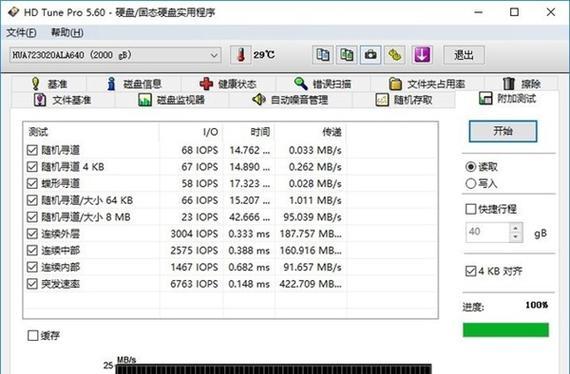This screenshot has height=374, width=570.
Task: Open the 文件(F) menu
Action: pos(21,33)
